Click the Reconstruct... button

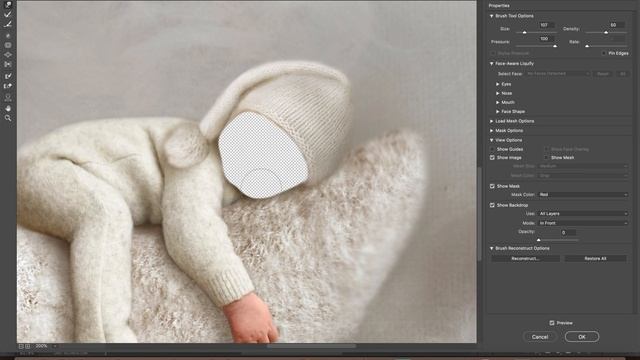(x=525, y=258)
